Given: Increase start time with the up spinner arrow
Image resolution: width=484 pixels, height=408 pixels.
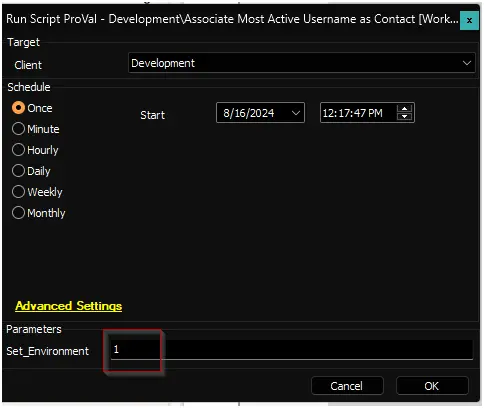Looking at the screenshot, I should (x=405, y=109).
